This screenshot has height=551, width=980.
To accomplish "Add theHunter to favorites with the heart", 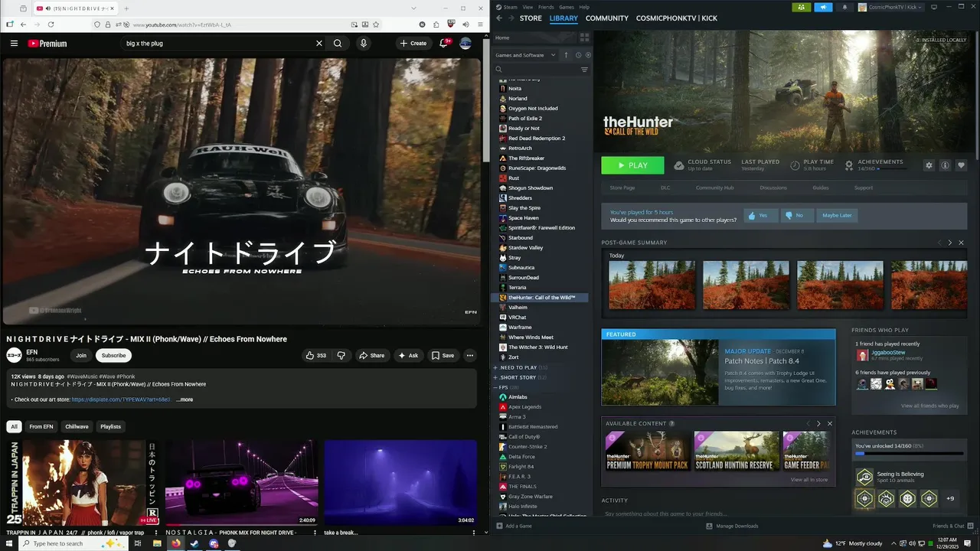I will click(x=962, y=165).
